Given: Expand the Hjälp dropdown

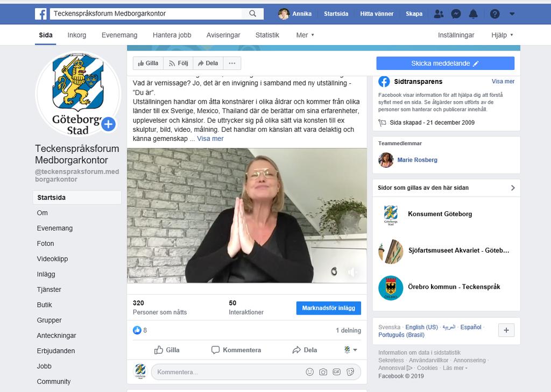Looking at the screenshot, I should [x=502, y=35].
